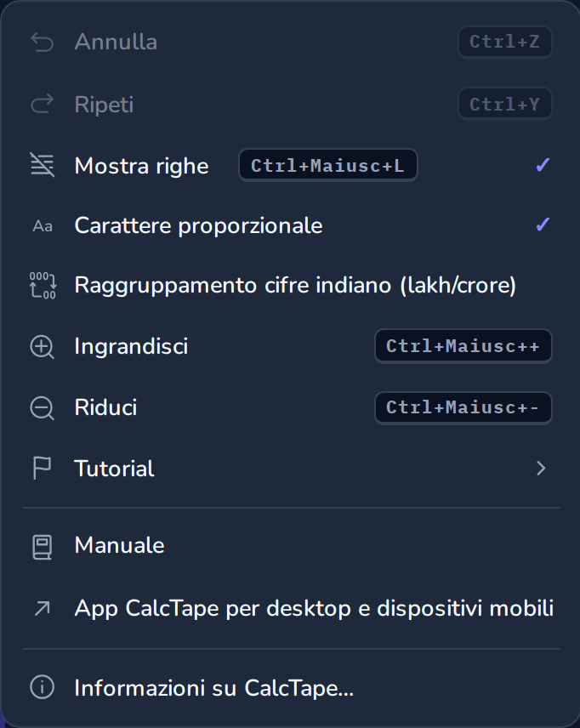580x728 pixels.
Task: Click the book icon next to Manuale
Action: pos(42,547)
